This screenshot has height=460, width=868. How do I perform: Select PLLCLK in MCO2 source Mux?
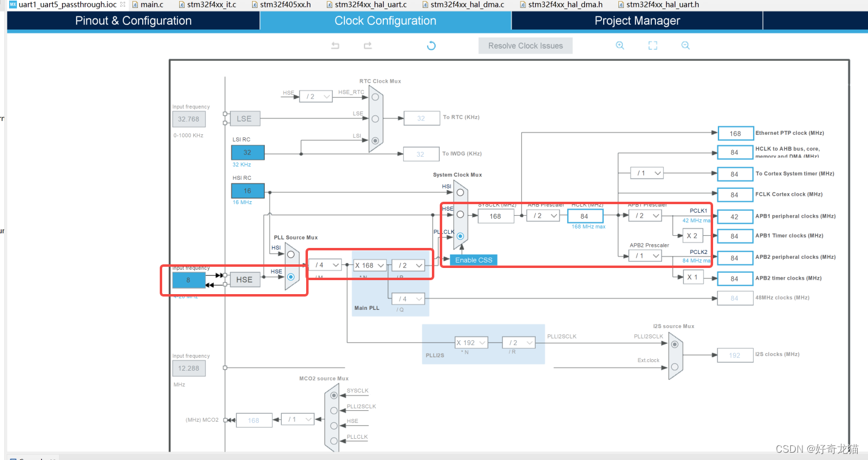pos(333,442)
